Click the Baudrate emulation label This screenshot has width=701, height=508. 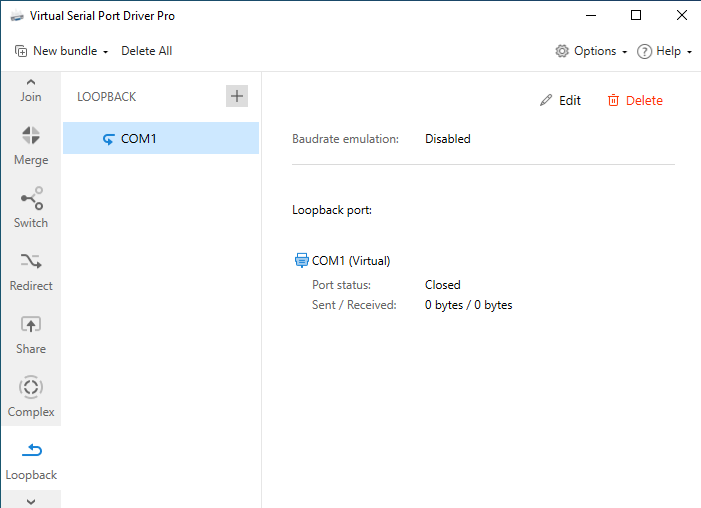pos(345,139)
